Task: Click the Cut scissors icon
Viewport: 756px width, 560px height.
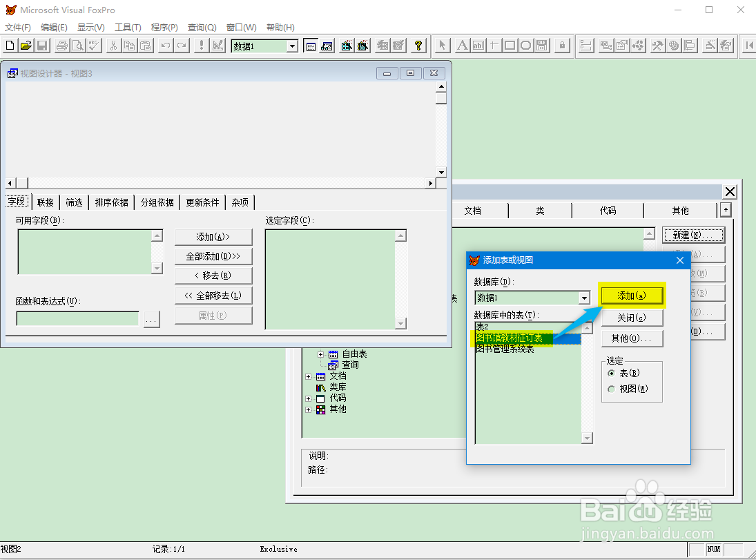Action: click(113, 46)
